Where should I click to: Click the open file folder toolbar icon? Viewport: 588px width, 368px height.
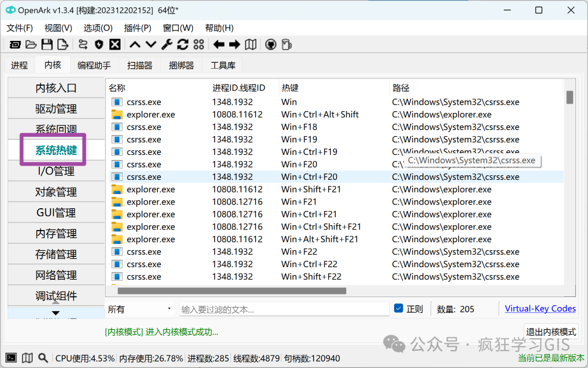(31, 44)
